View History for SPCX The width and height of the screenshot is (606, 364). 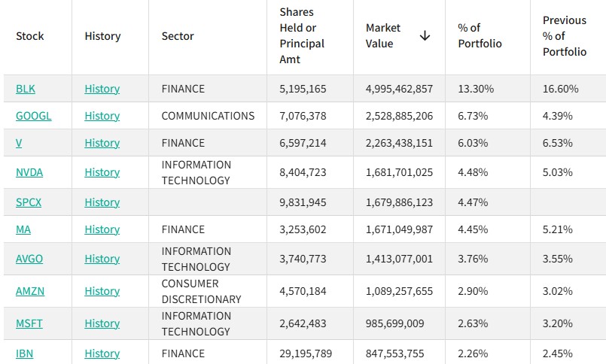click(x=102, y=202)
